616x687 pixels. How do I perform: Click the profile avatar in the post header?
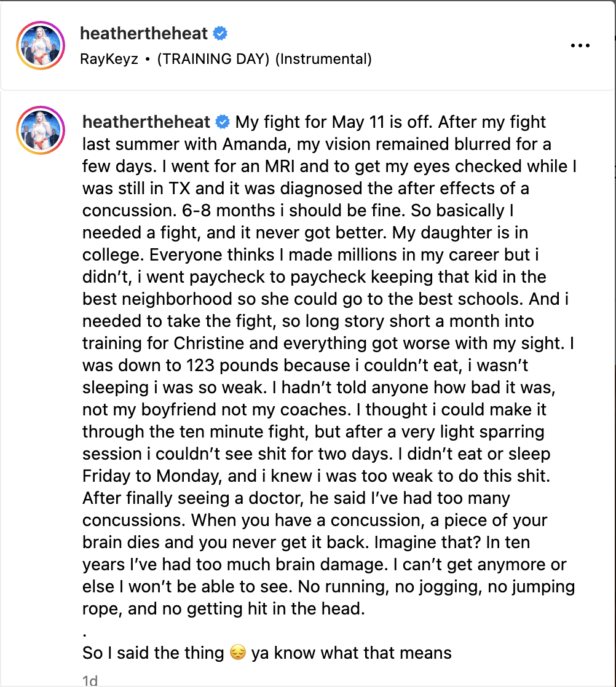click(x=42, y=45)
